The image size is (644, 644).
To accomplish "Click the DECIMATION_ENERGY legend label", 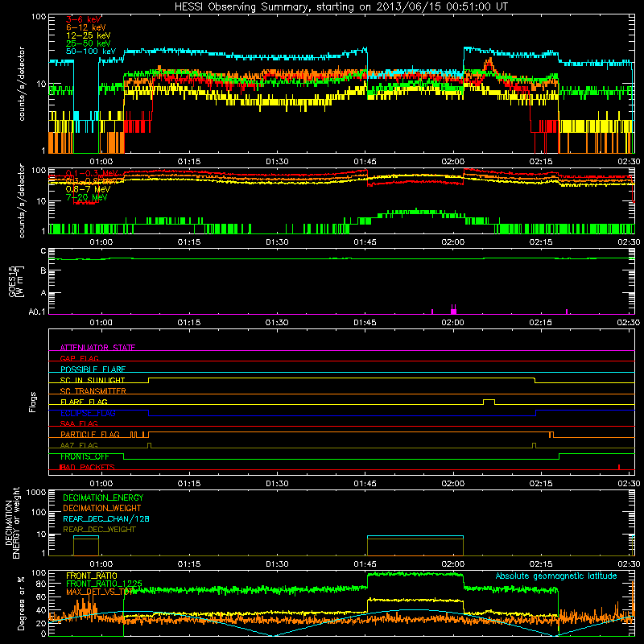I will (103, 497).
